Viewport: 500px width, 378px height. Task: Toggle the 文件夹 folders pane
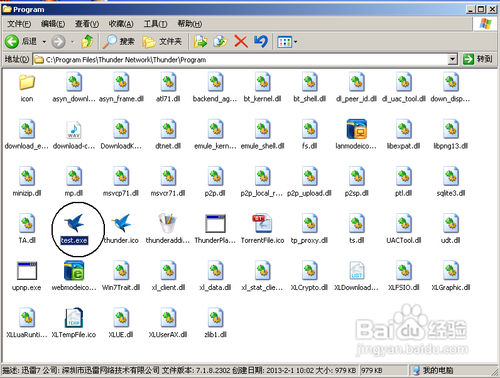162,41
